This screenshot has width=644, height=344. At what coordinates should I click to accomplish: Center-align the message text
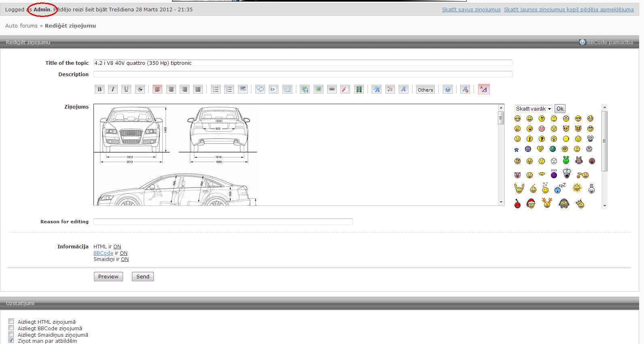(171, 89)
